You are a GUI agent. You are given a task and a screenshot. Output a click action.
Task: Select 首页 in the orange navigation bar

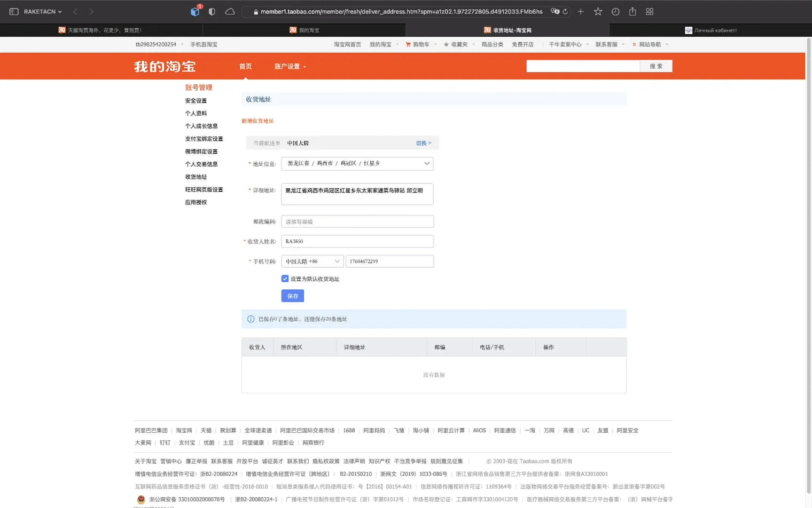click(x=245, y=67)
